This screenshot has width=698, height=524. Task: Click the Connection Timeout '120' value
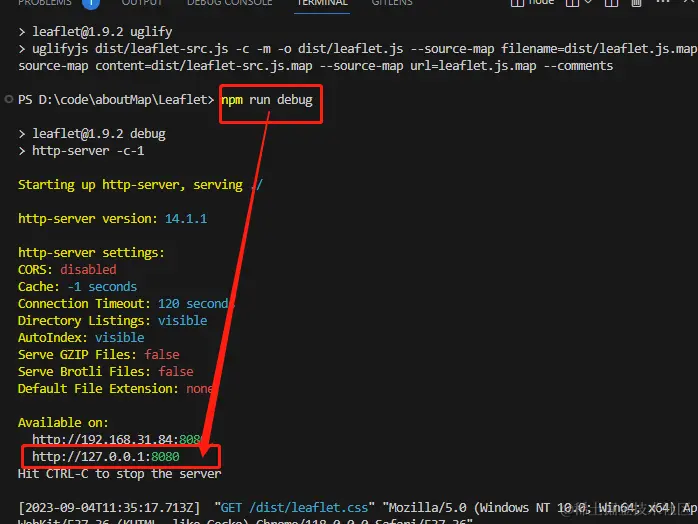(169, 304)
